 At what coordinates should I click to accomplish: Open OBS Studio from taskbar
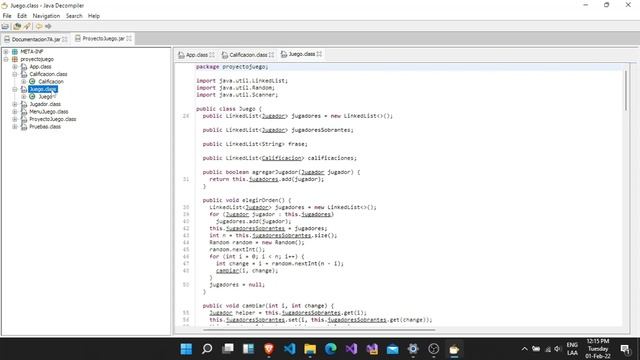point(433,349)
